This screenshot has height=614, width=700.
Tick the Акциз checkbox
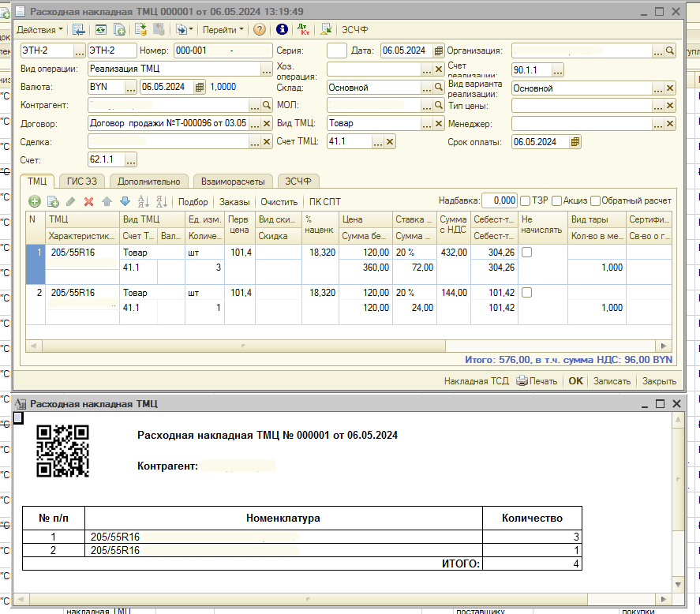click(557, 201)
